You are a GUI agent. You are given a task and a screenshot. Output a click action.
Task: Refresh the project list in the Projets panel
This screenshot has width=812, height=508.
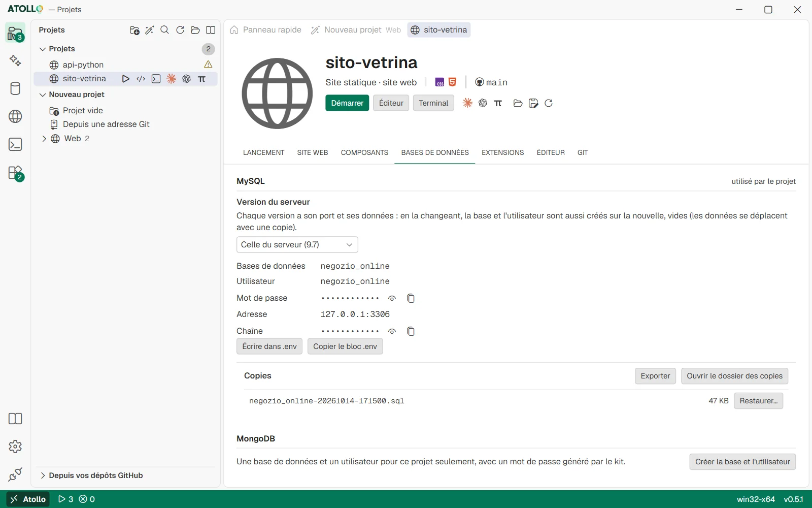point(180,30)
